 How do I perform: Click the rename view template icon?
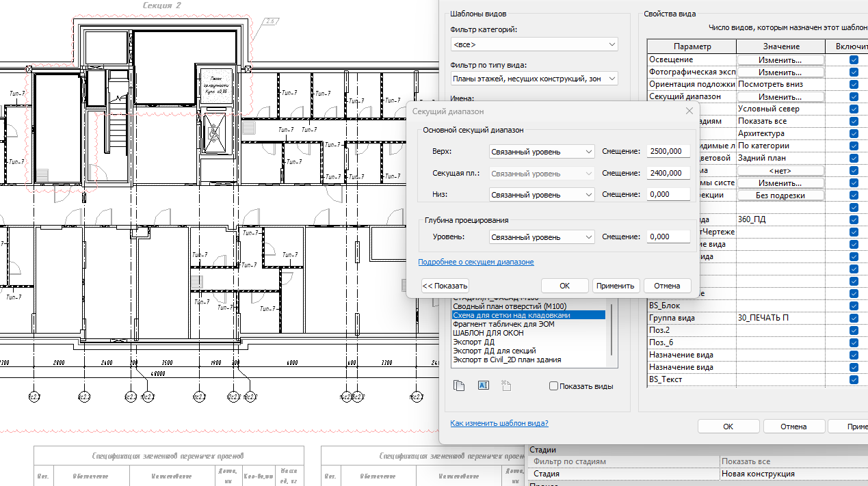[483, 386]
